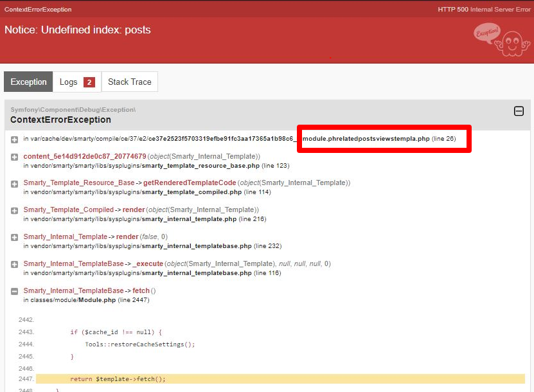Expand the Smarty_Internal_Template render trace entry
This screenshot has height=392, width=534.
click(x=14, y=237)
